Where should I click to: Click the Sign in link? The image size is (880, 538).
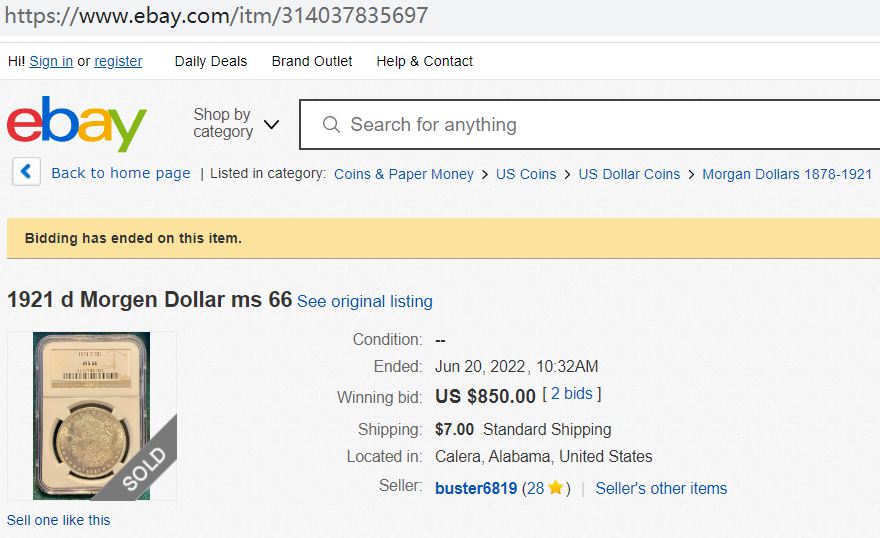[x=51, y=61]
